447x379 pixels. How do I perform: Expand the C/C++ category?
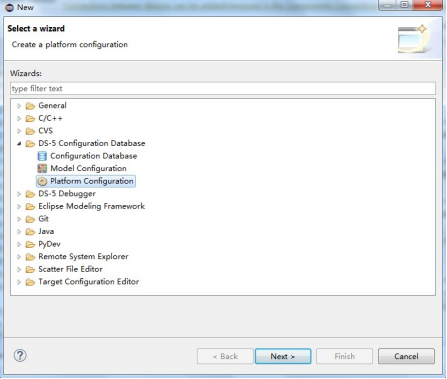[x=19, y=119]
